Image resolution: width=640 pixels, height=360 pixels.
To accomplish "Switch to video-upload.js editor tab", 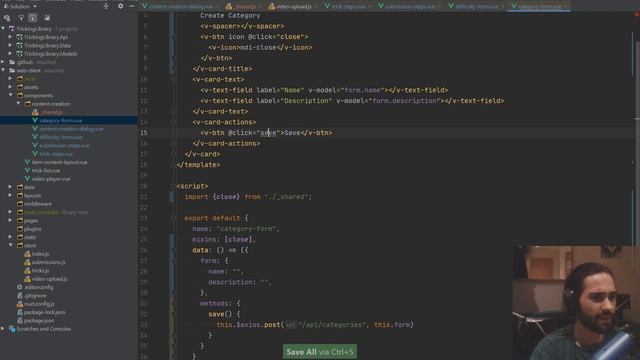I will point(292,6).
